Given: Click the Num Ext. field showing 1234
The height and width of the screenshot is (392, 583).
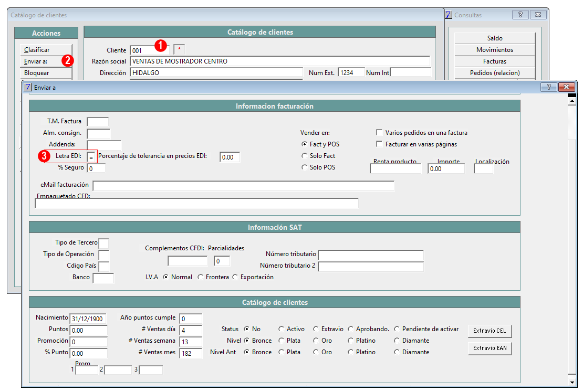Looking at the screenshot, I should click(x=351, y=73).
